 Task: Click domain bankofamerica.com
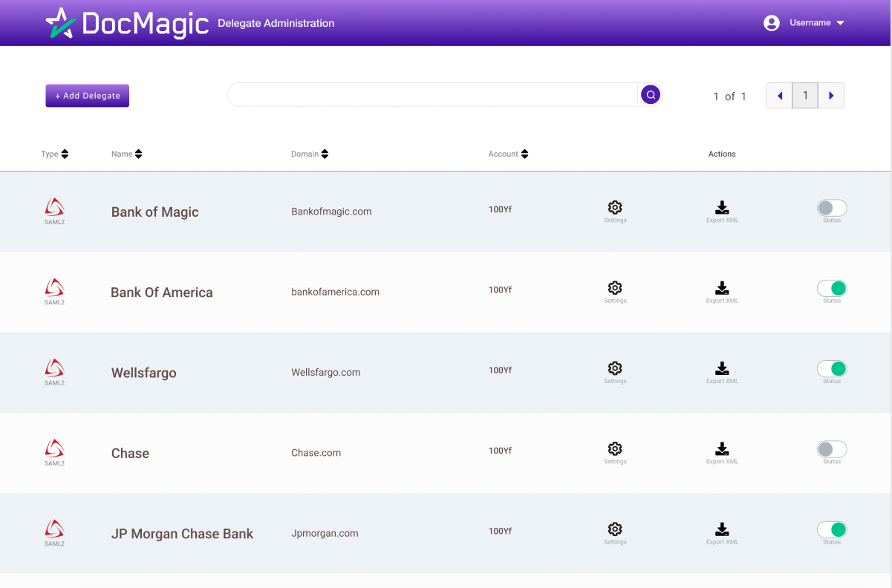[x=336, y=292]
